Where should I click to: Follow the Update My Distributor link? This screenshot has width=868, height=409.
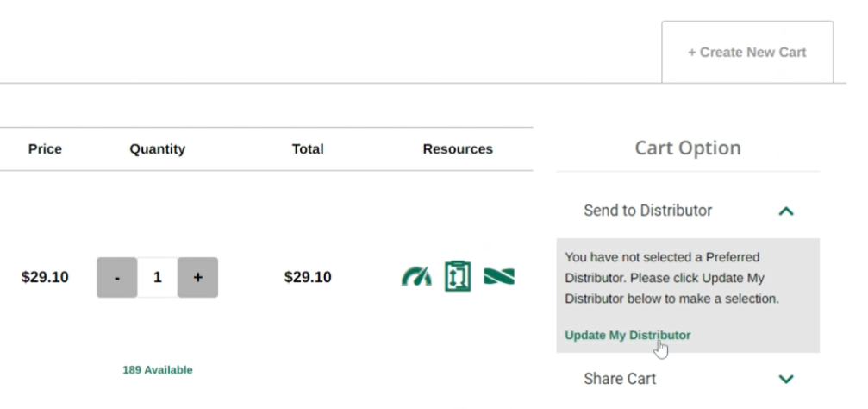(x=628, y=335)
